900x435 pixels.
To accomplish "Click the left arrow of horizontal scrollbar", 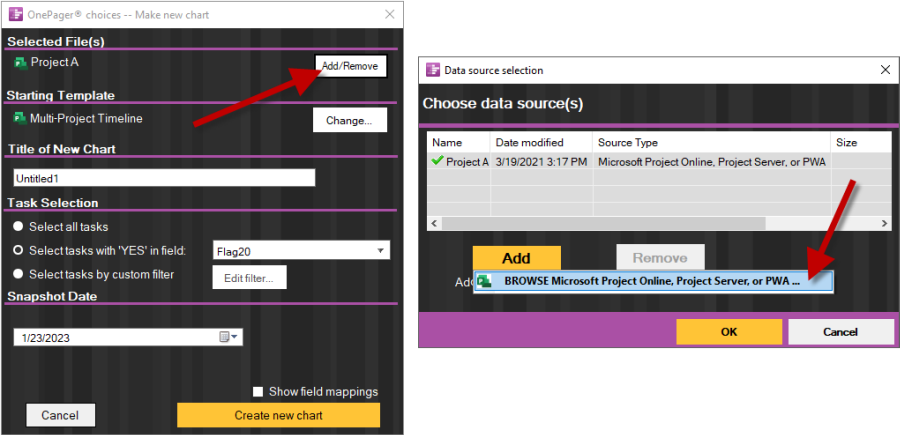I will (435, 223).
